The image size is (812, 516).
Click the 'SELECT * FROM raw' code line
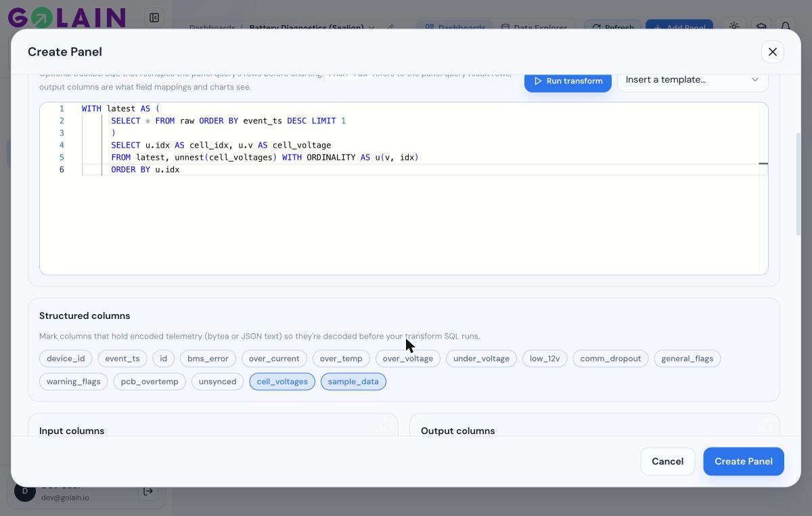[229, 121]
